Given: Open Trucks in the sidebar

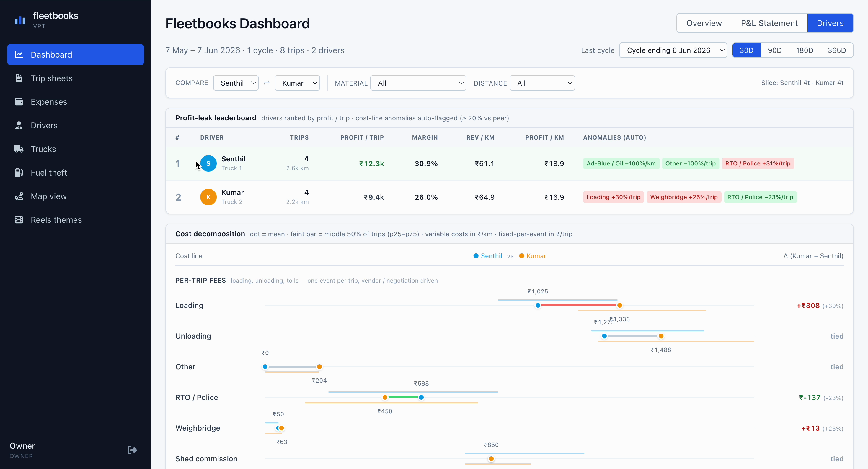Looking at the screenshot, I should [x=76, y=149].
